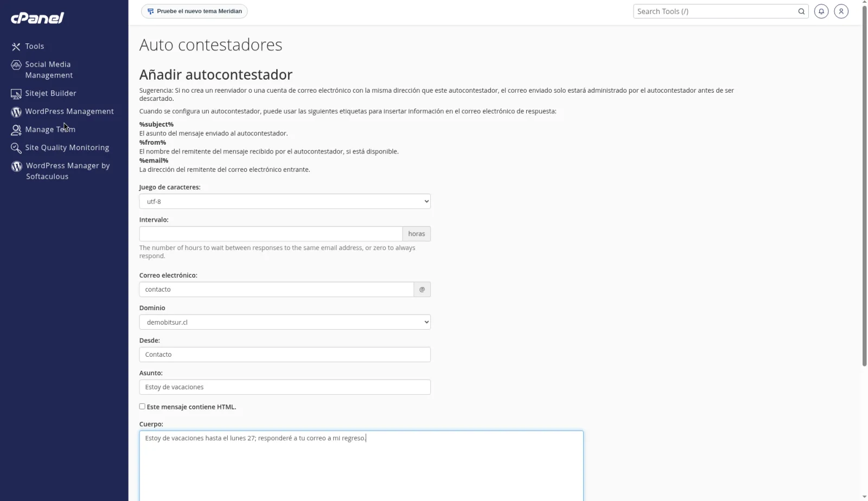Click 'Pruebe el nuevo tema Meridian' button
The width and height of the screenshot is (868, 501).
[x=194, y=11]
